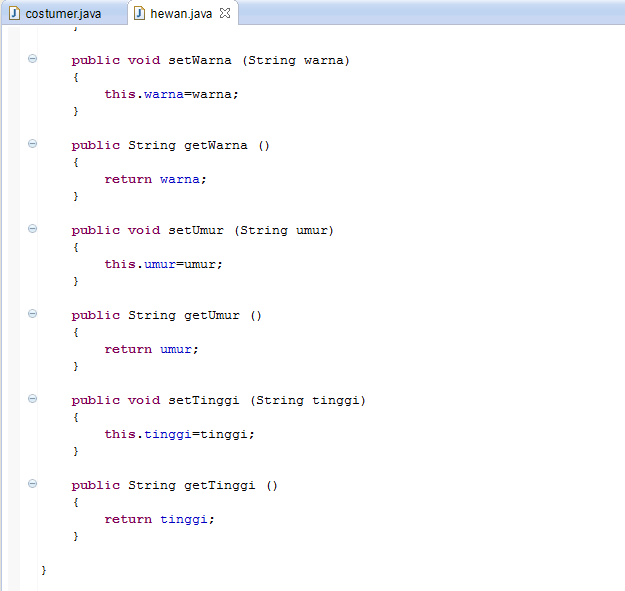Screen dimensions: 625x591
Task: Close the hewan.java tab
Action: [225, 13]
